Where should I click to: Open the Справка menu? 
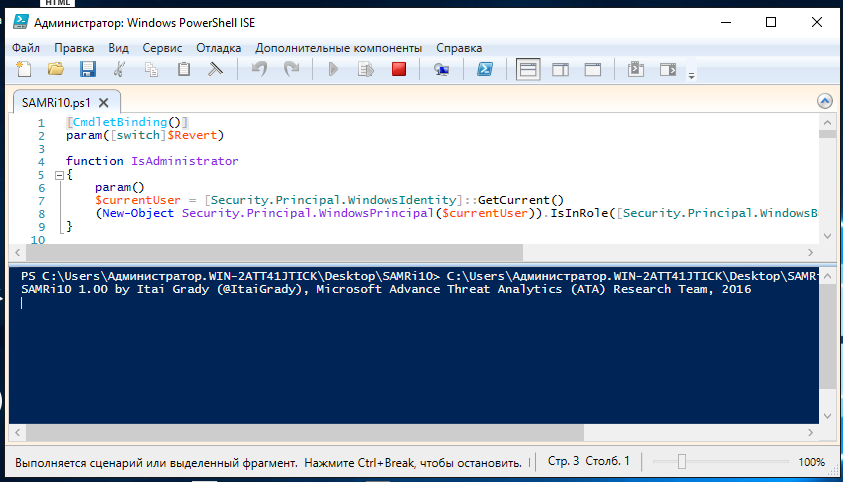[459, 48]
